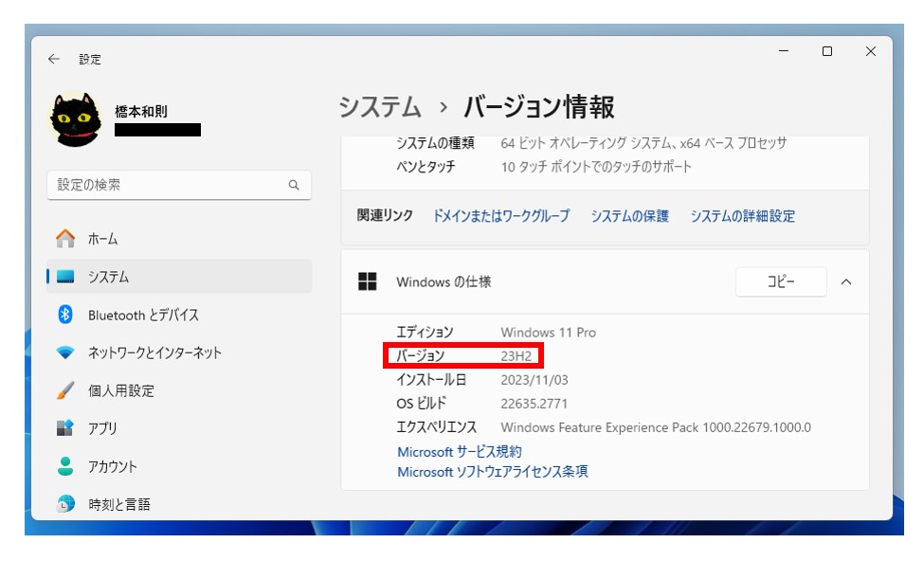Image resolution: width=924 pixels, height=561 pixels.
Task: Collapse the Windows の仕様 section chevron
Action: 846,281
